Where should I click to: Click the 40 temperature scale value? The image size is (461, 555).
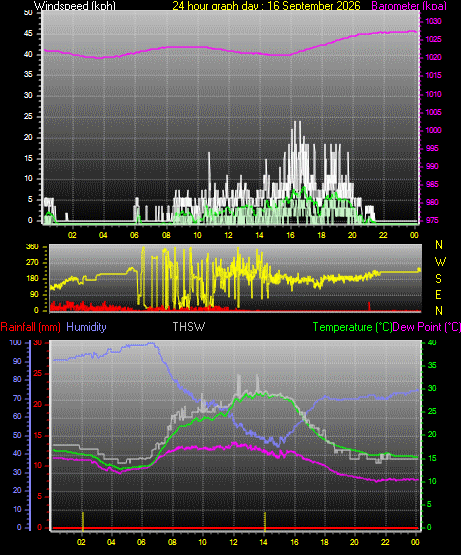pyautogui.click(x=432, y=342)
